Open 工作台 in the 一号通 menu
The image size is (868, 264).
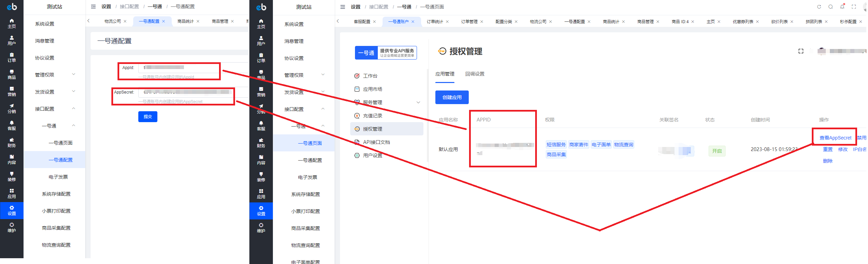pos(370,76)
